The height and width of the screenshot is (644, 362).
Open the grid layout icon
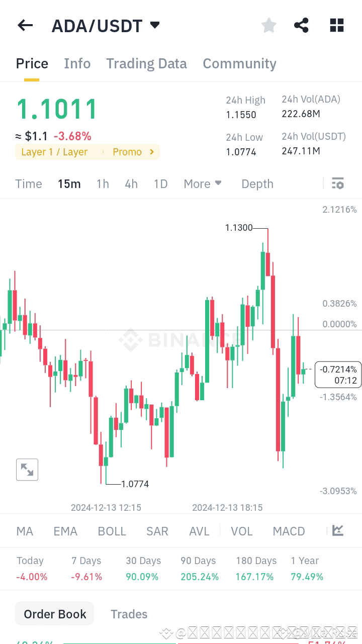click(x=336, y=25)
